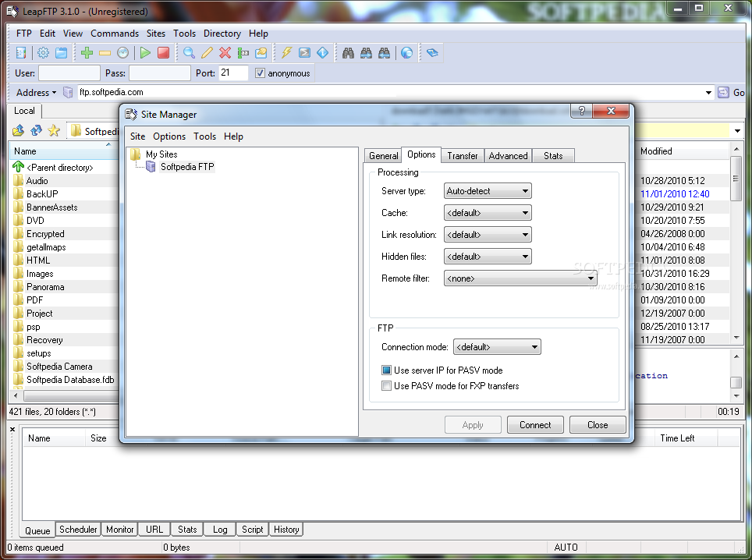
Task: Open the Directory menu in main window
Action: [x=222, y=34]
